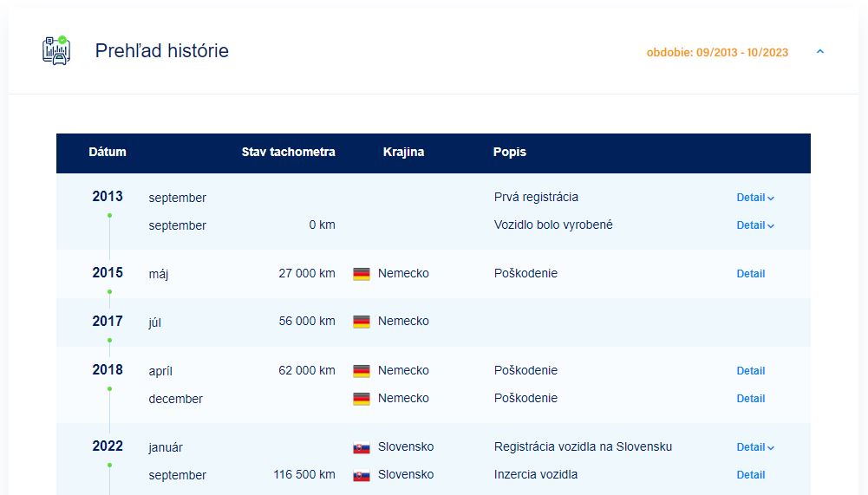This screenshot has width=868, height=495.
Task: Select the 2015 year label
Action: click(x=108, y=273)
